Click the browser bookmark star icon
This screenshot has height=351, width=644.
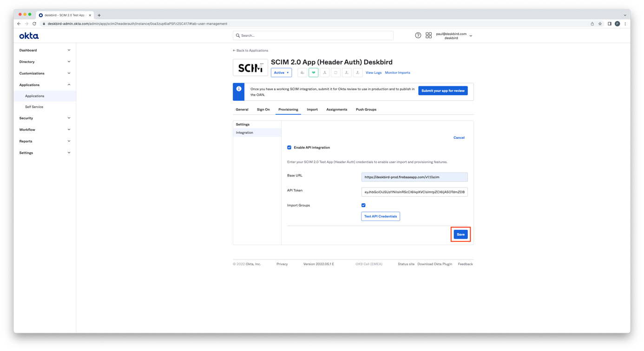point(600,24)
